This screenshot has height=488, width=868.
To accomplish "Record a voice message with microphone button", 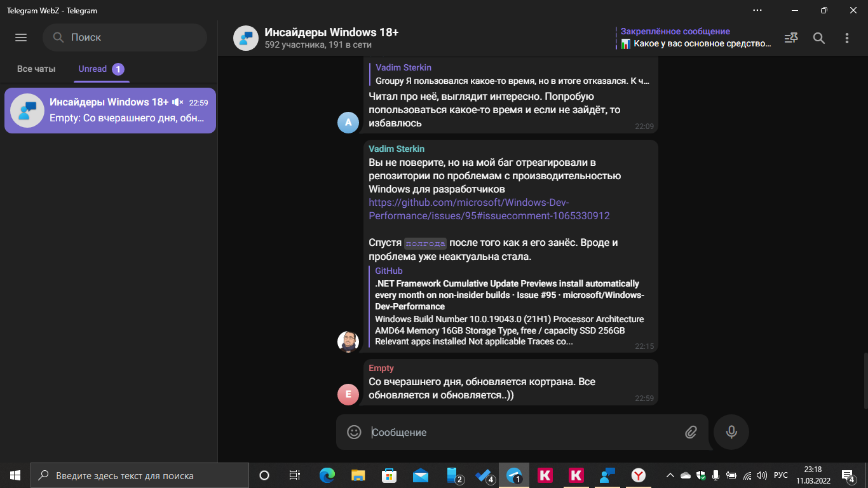I will (731, 432).
